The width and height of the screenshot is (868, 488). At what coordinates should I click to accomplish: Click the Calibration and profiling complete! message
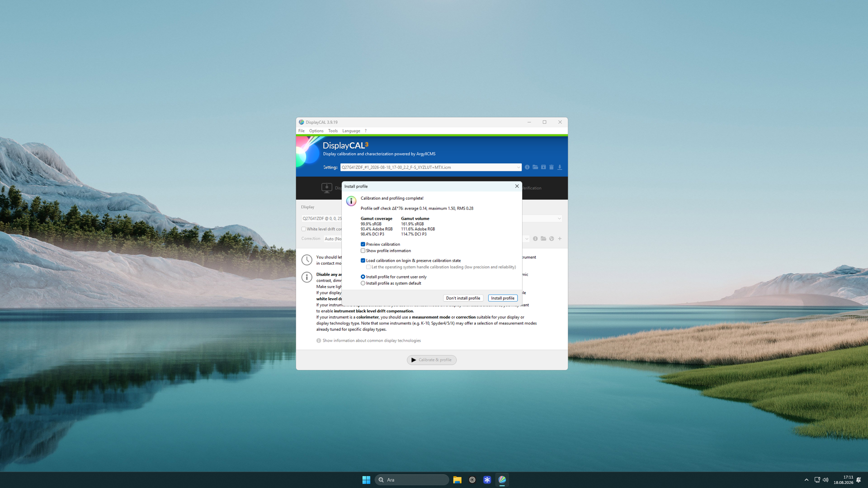[x=392, y=198]
